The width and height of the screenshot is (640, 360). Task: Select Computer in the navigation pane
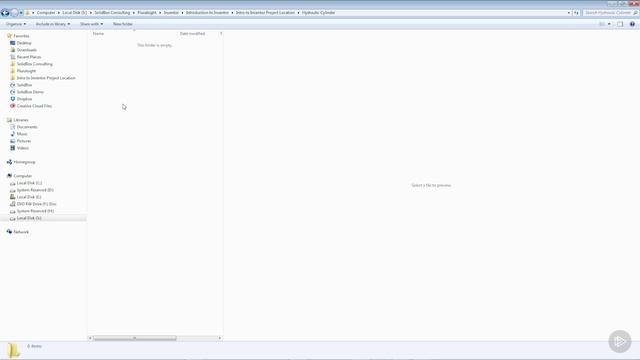(22, 176)
